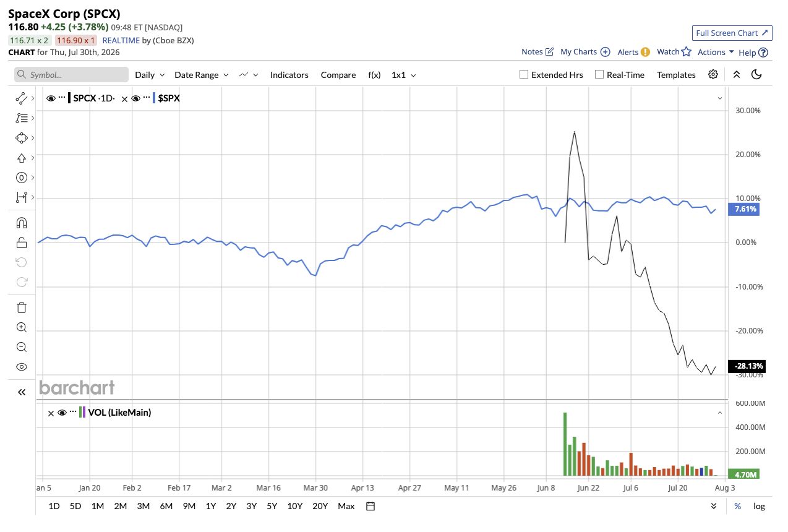Click the $SPX blue color swatch
788x532 pixels.
coord(153,98)
